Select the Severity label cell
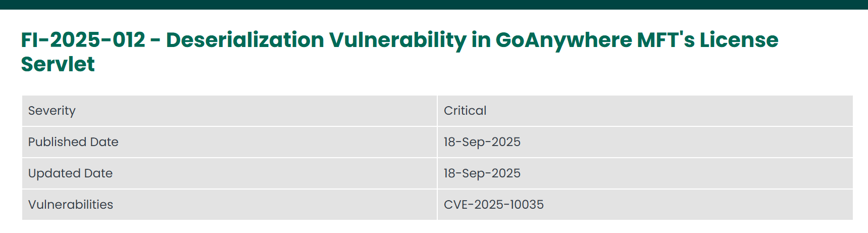Viewport: 868px width, 233px height. point(52,111)
